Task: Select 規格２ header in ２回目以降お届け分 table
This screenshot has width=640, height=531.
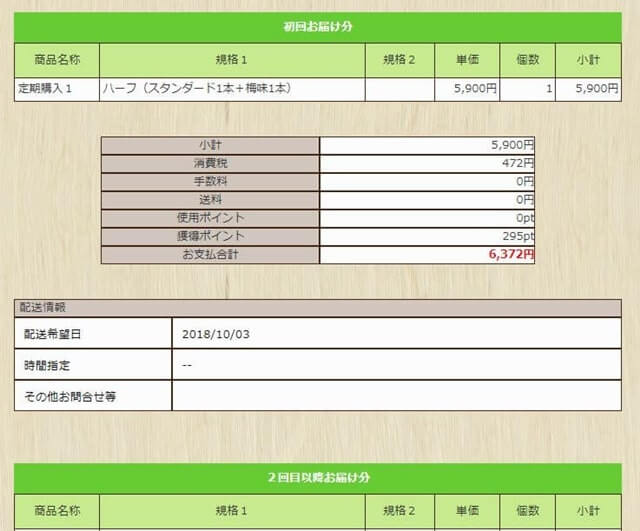Action: pyautogui.click(x=400, y=511)
